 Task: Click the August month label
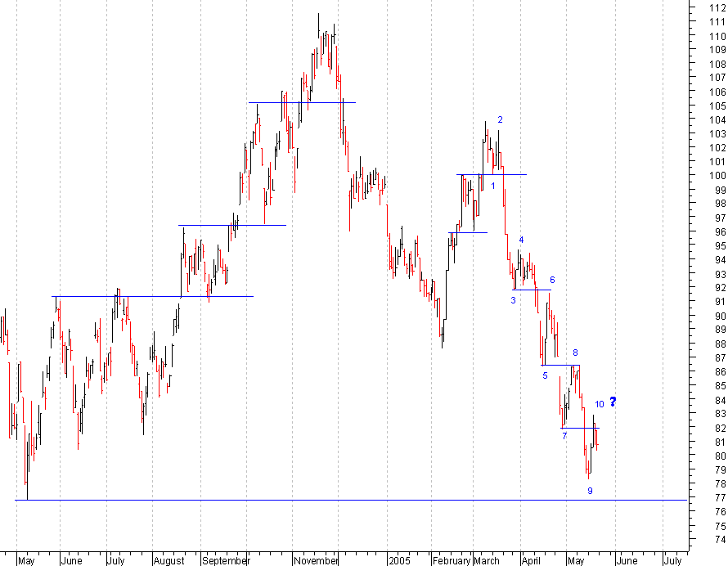(169, 561)
